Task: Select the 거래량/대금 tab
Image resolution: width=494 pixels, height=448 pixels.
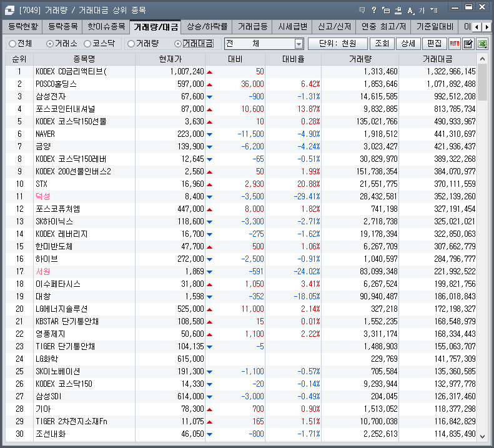Action: [156, 27]
